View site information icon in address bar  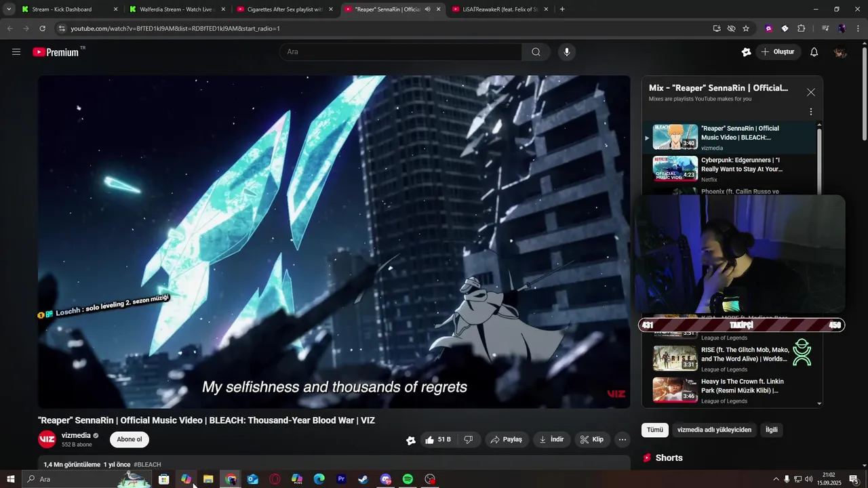point(62,28)
